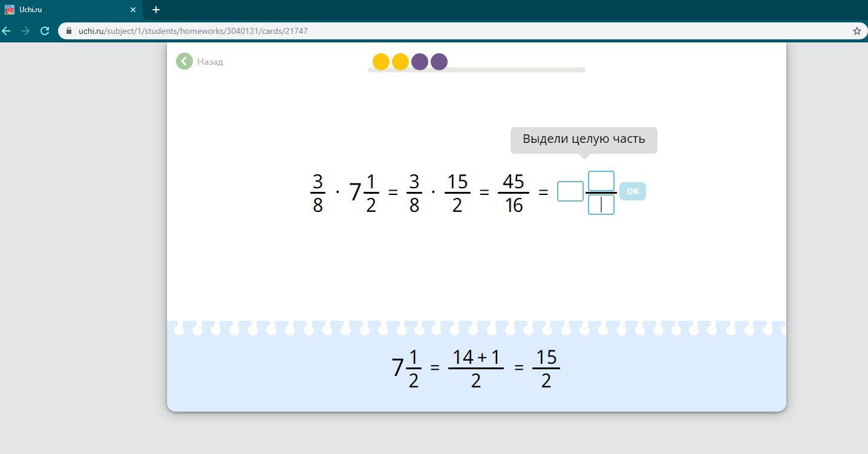Reload the page
The height and width of the screenshot is (454, 868).
click(x=45, y=31)
